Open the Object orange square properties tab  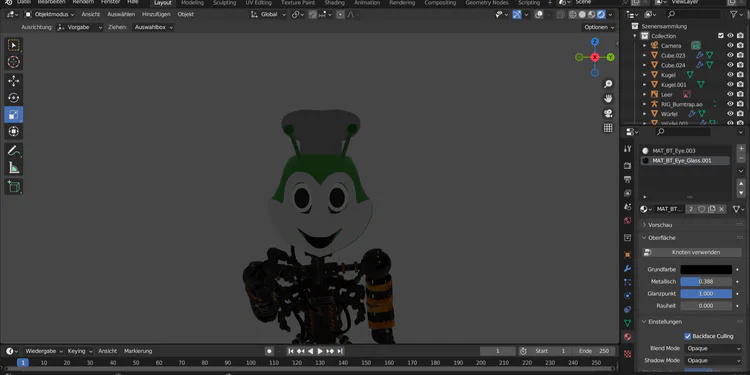628,254
